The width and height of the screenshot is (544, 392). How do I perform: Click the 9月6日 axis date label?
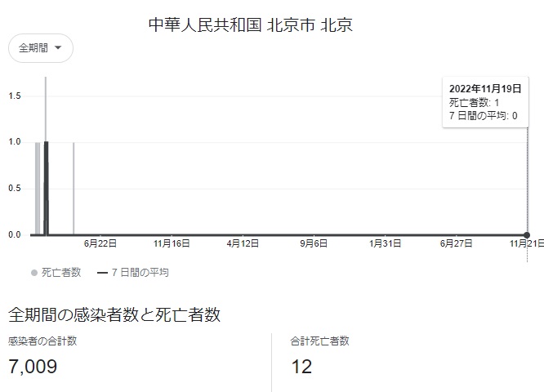[314, 243]
